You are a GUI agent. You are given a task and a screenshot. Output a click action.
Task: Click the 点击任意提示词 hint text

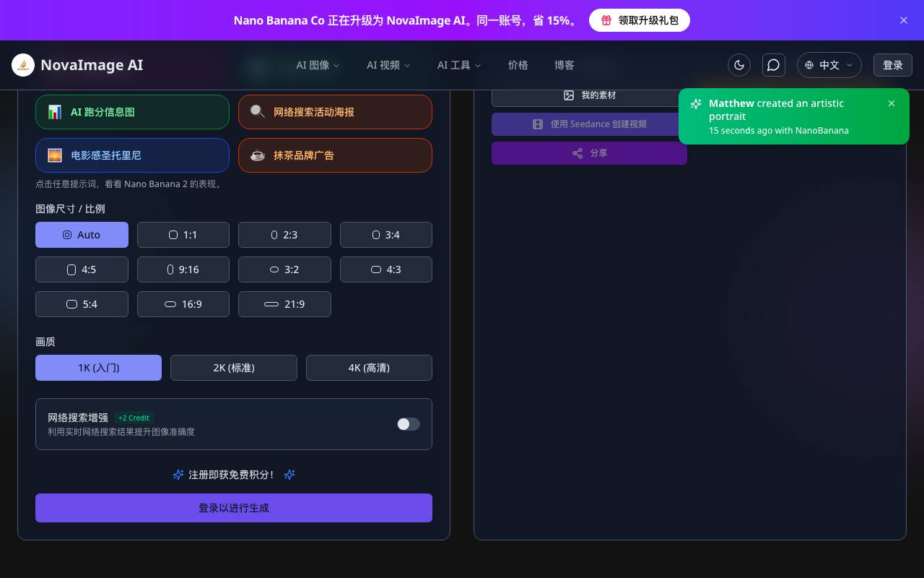(x=130, y=184)
